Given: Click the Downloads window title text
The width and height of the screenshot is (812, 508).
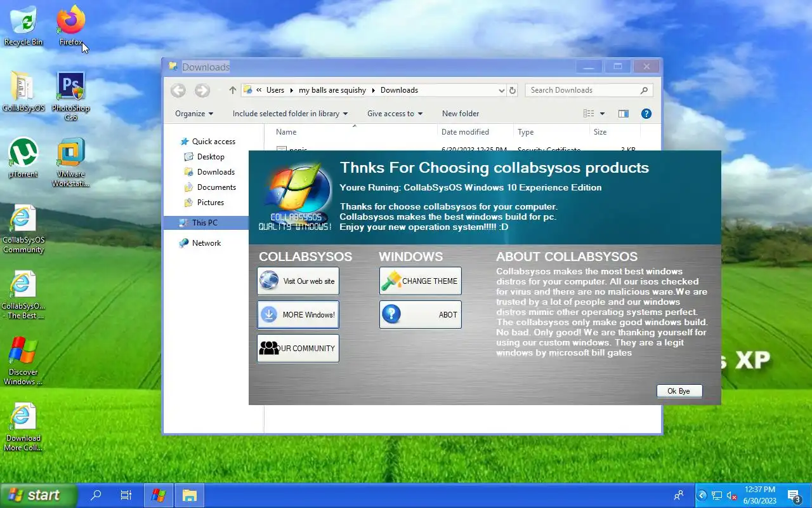Looking at the screenshot, I should (206, 67).
